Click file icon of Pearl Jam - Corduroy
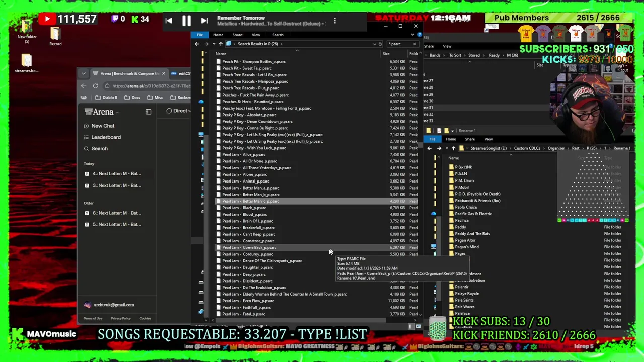The height and width of the screenshot is (362, 644). coord(218,254)
